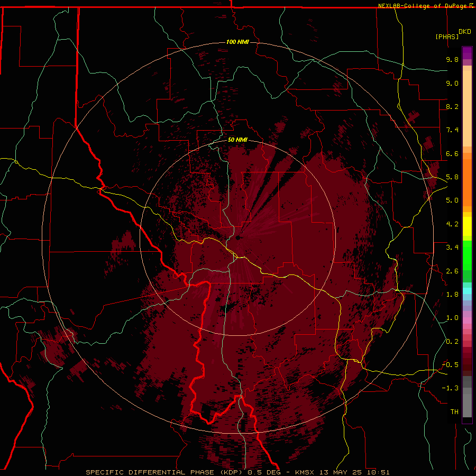476x476 pixels.
Task: Click the "10:51" timestamp in caption
Action: (x=378, y=472)
